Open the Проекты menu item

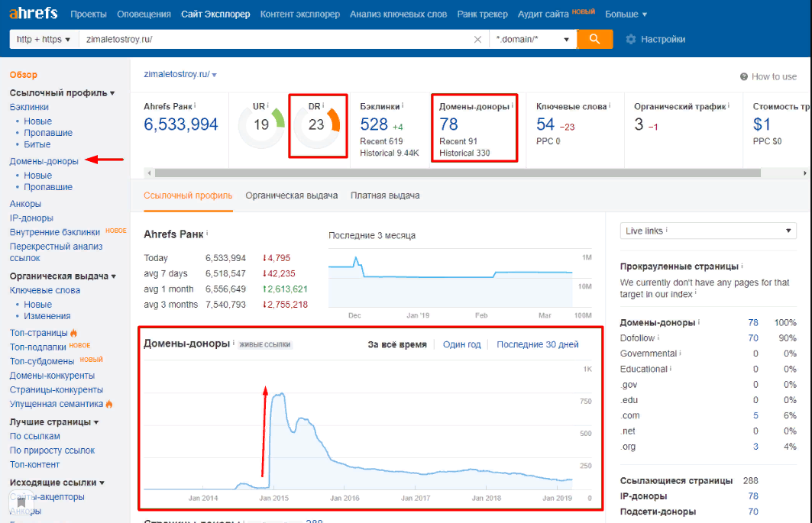[89, 14]
